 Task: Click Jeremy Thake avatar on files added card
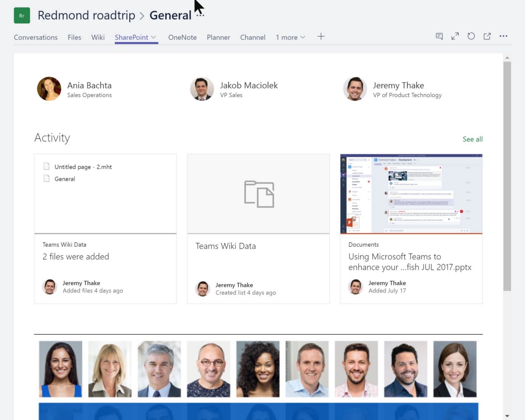click(49, 287)
